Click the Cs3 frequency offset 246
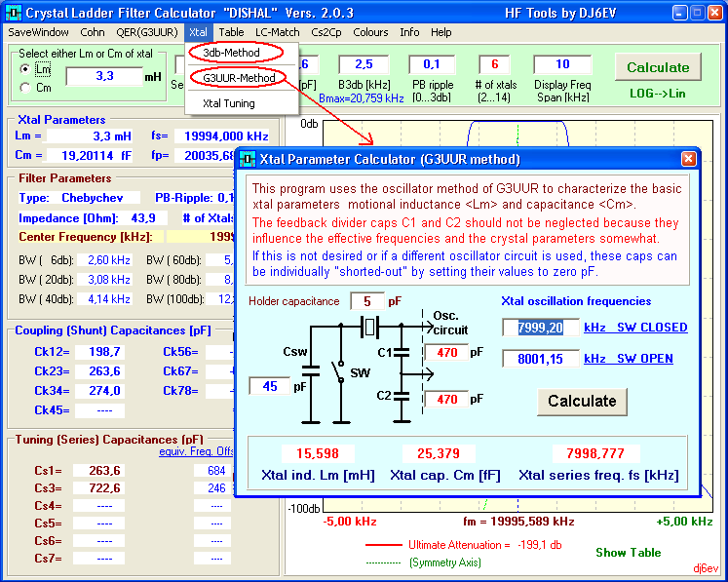The width and height of the screenshot is (728, 582). click(212, 488)
